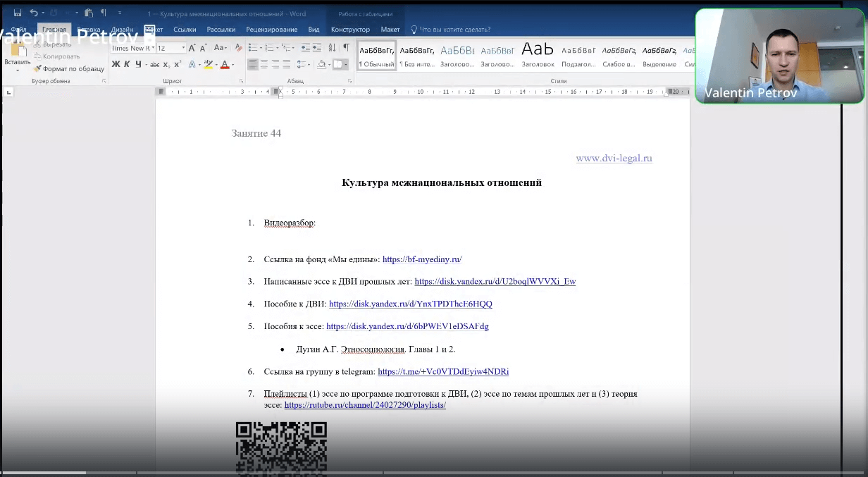Open the Файл tab
This screenshot has width=868, height=477.
[19, 30]
